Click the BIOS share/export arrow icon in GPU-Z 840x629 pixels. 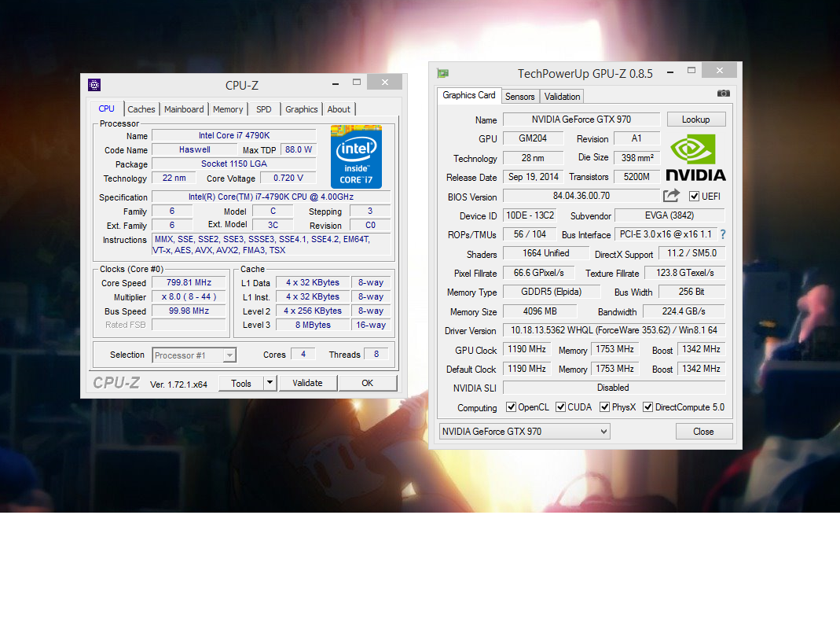pos(671,196)
